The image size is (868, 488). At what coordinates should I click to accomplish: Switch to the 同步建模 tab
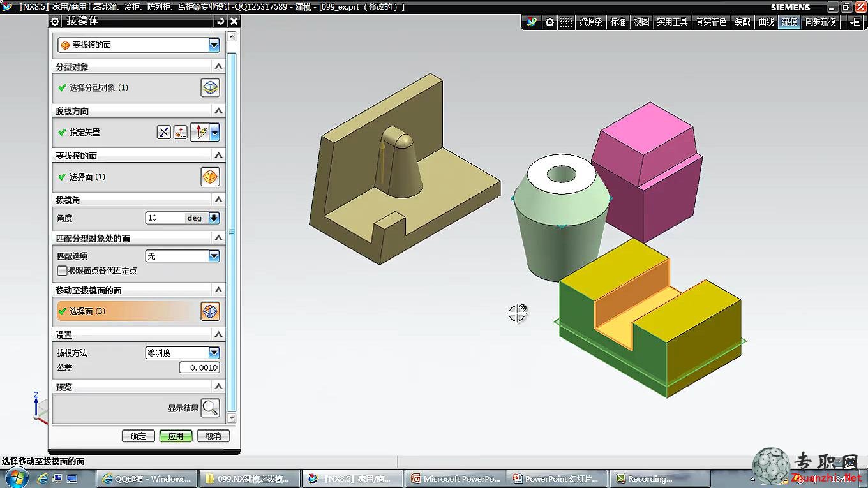(820, 22)
